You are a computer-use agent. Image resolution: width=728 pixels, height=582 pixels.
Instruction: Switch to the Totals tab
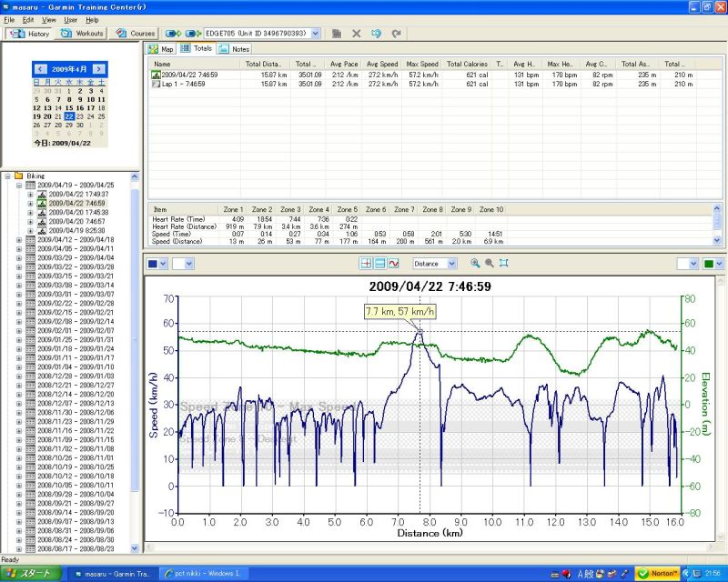197,48
